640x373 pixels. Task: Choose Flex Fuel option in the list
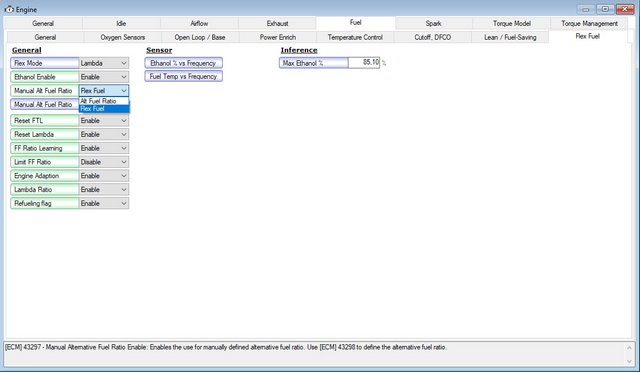tap(104, 109)
